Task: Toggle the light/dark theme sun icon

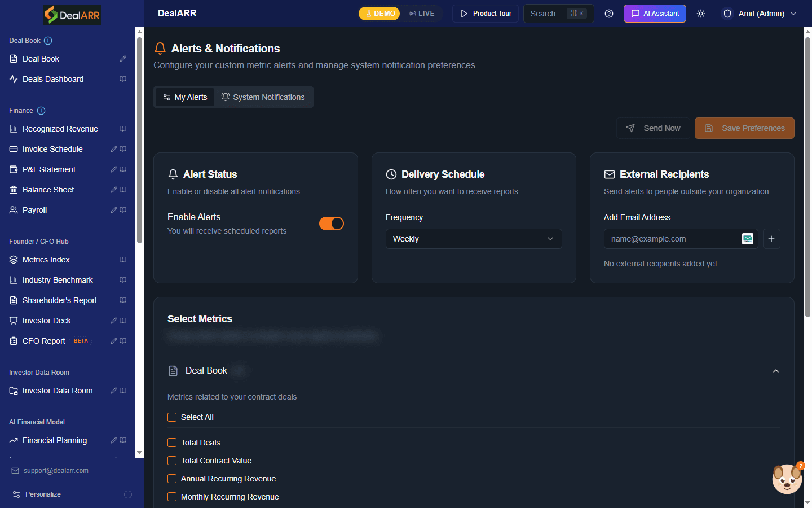Action: [701, 14]
